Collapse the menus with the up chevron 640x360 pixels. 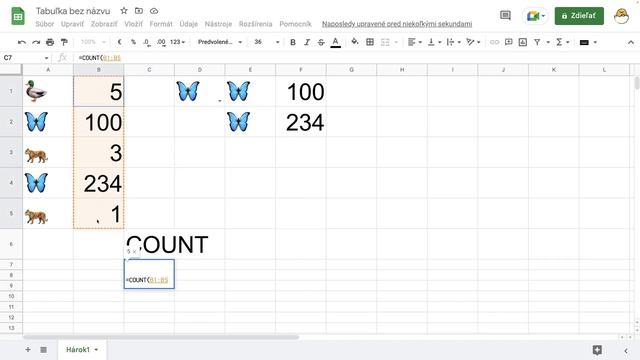[x=631, y=42]
